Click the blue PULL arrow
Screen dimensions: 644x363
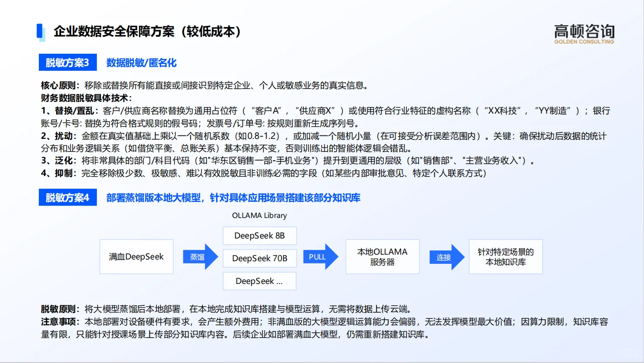[x=321, y=257]
